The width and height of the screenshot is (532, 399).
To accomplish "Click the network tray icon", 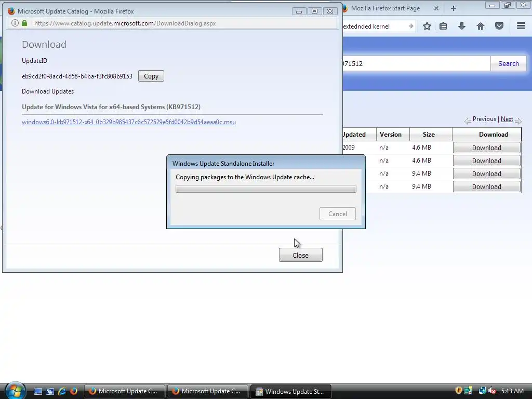I will tap(482, 391).
